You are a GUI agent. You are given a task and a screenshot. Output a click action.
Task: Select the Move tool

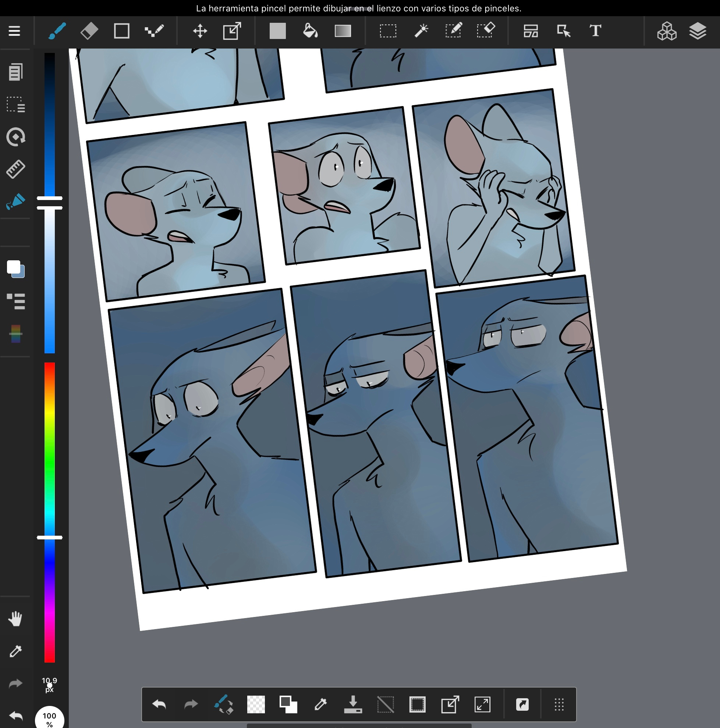click(200, 31)
